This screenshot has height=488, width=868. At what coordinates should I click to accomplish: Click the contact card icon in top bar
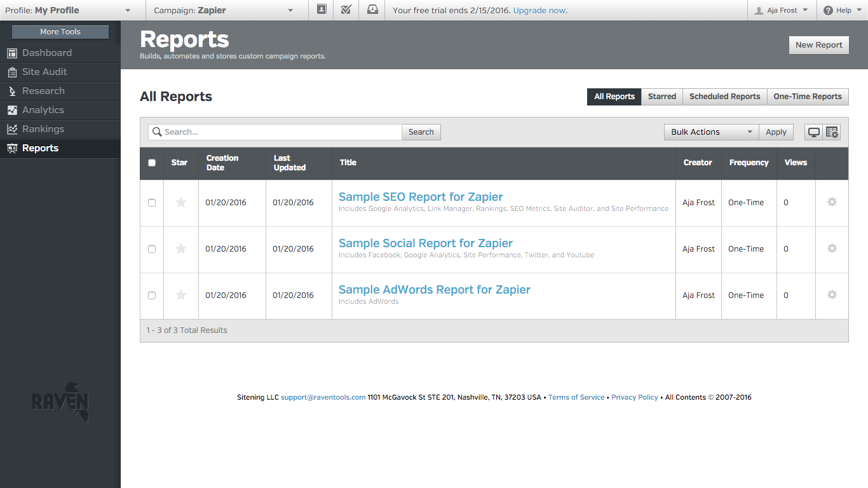click(322, 10)
